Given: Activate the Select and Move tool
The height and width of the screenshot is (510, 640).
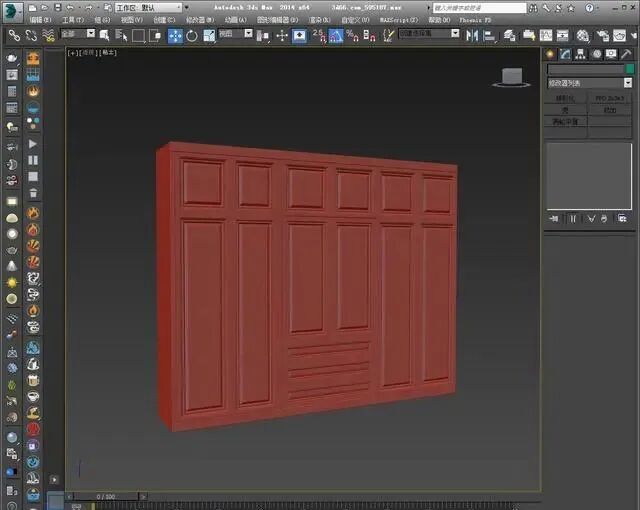Looking at the screenshot, I should tap(175, 36).
